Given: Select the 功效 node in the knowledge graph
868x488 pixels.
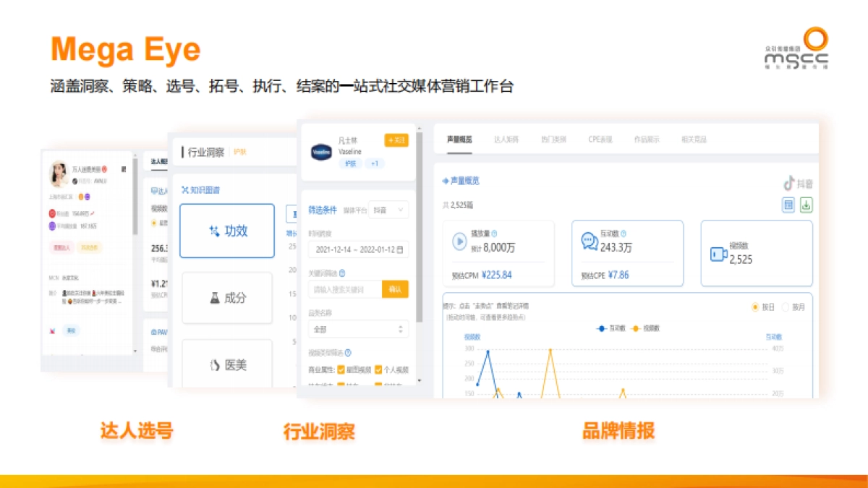Looking at the screenshot, I should pyautogui.click(x=227, y=231).
